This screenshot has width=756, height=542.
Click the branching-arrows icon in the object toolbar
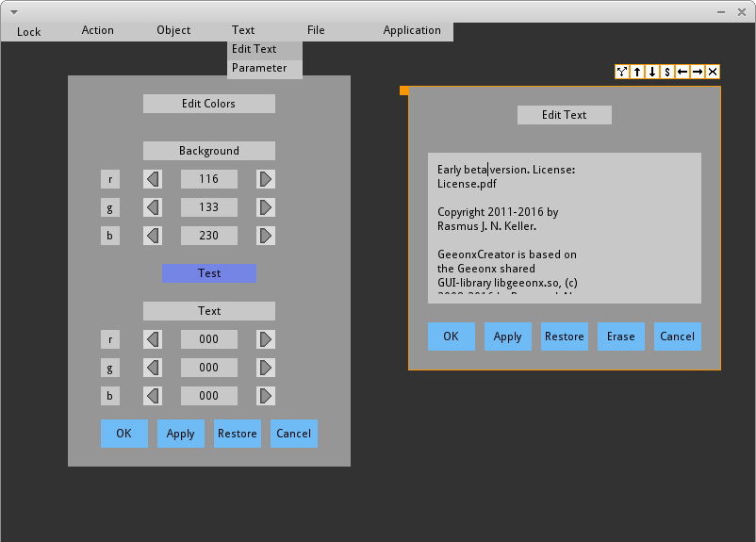click(x=622, y=72)
